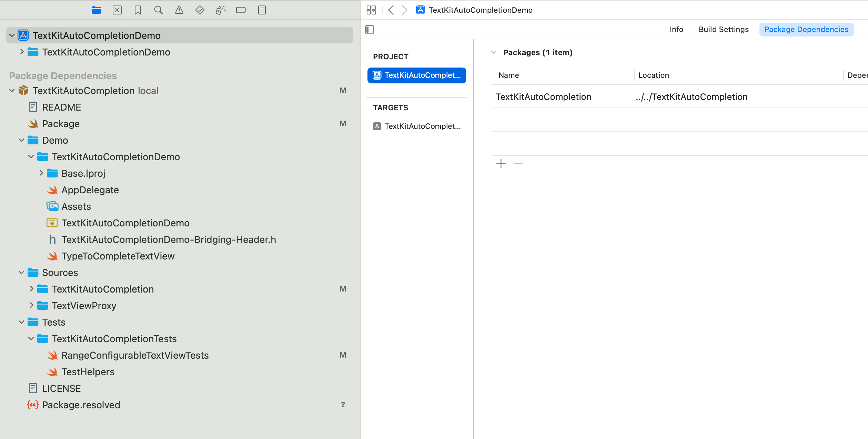Collapse the Sources folder
Viewport: 868px width, 439px height.
click(x=21, y=272)
